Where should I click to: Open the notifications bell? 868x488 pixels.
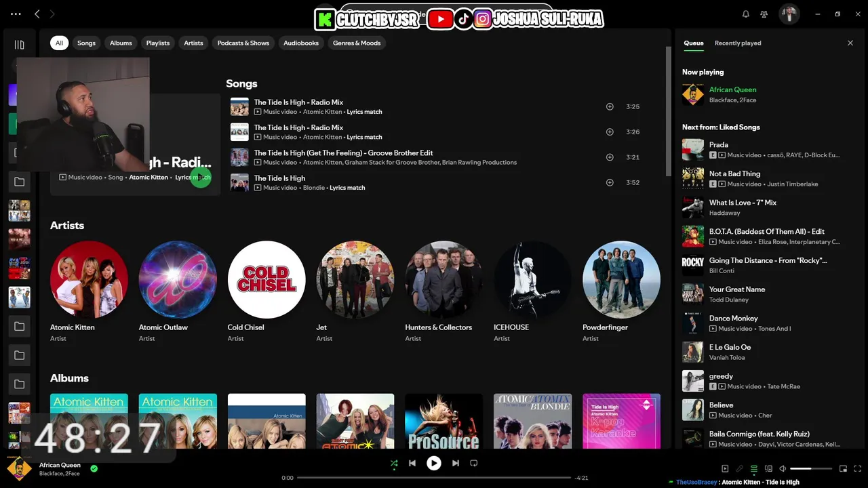pos(746,14)
